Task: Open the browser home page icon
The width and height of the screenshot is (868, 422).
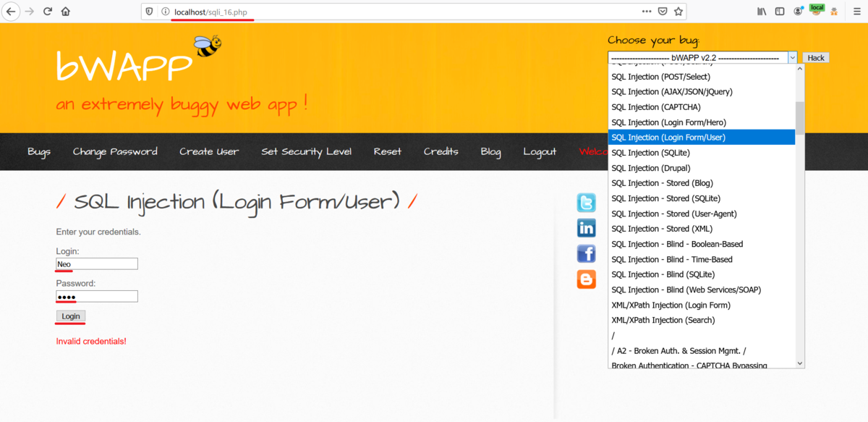Action: click(66, 12)
